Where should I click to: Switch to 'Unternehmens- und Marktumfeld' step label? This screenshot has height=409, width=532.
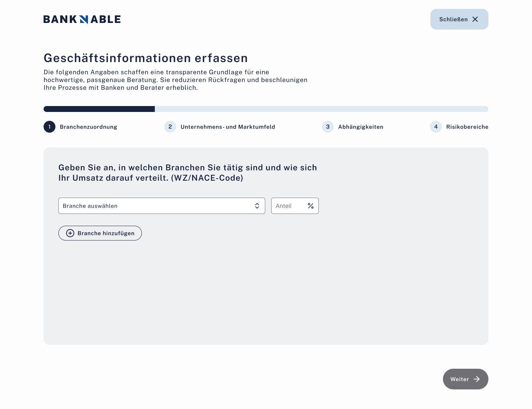pyautogui.click(x=228, y=127)
